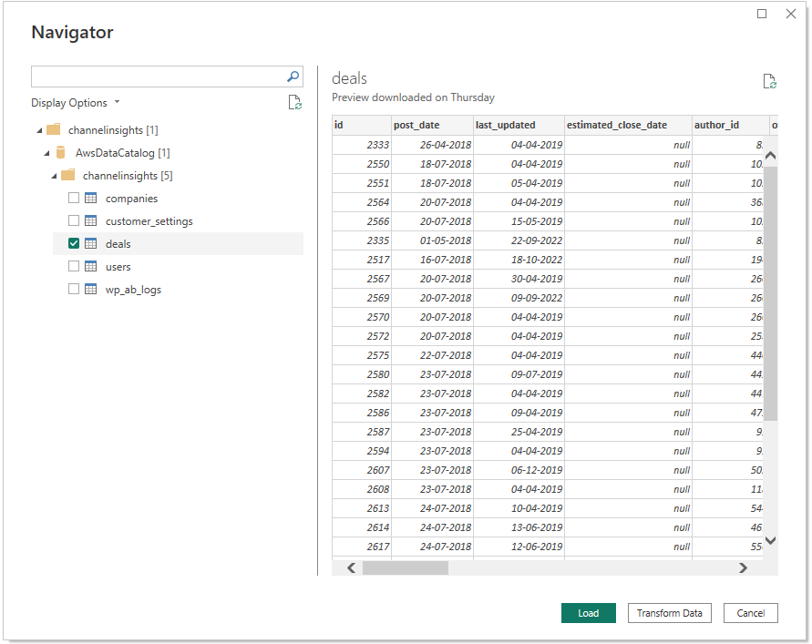Click the last_updated column header

click(x=519, y=125)
